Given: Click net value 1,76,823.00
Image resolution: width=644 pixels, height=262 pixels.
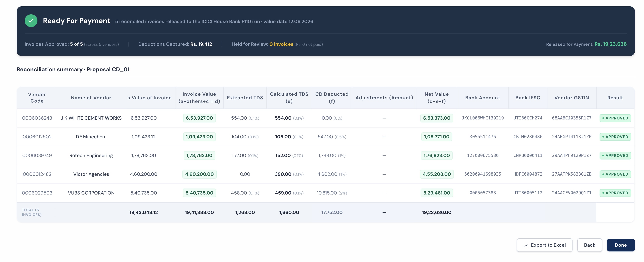Looking at the screenshot, I should [437, 155].
